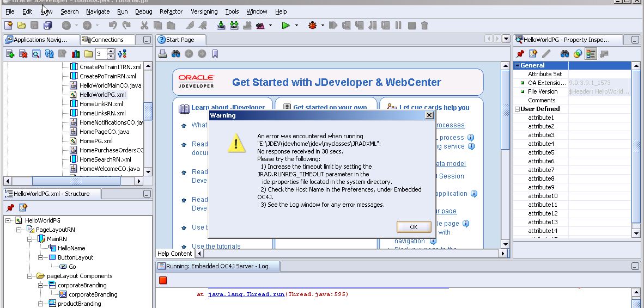The image size is (644, 308).
Task: Click the binoculars icon in Property Inspector
Action: tap(564, 53)
